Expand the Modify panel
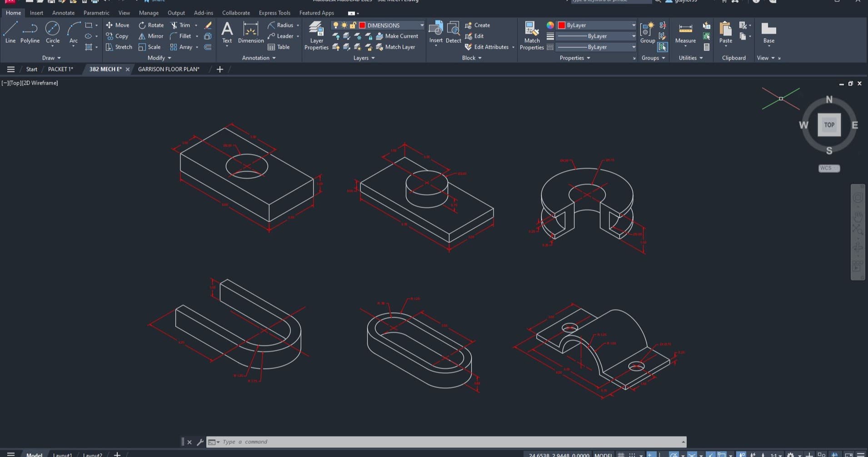 click(x=160, y=58)
